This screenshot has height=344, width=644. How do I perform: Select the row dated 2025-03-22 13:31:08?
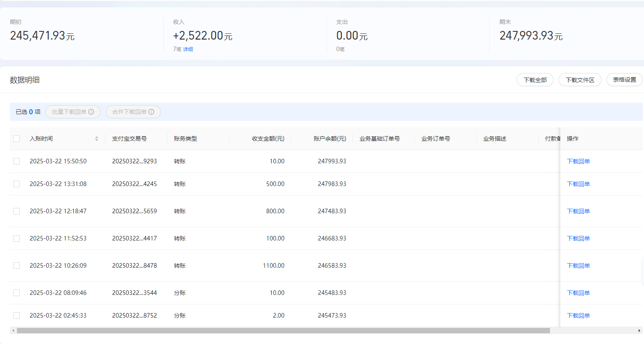[16, 184]
